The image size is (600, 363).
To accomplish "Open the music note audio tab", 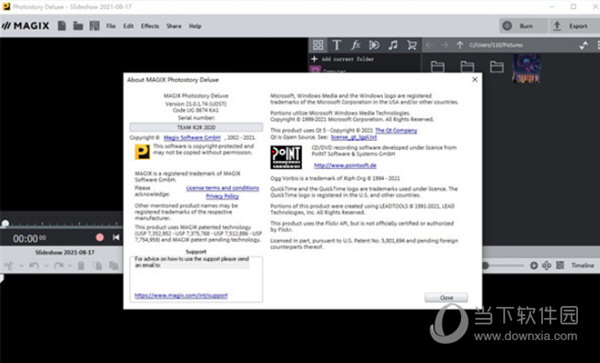I will tap(393, 45).
